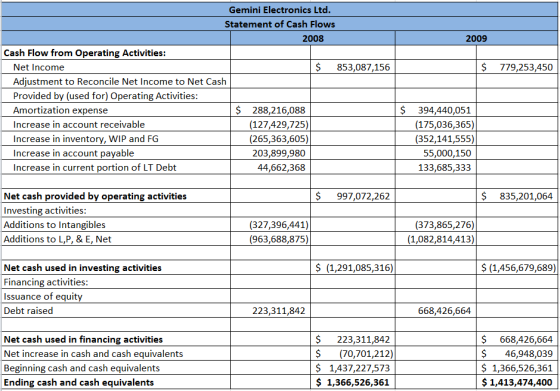Click 'Net cash used in financing activities'

point(83,340)
